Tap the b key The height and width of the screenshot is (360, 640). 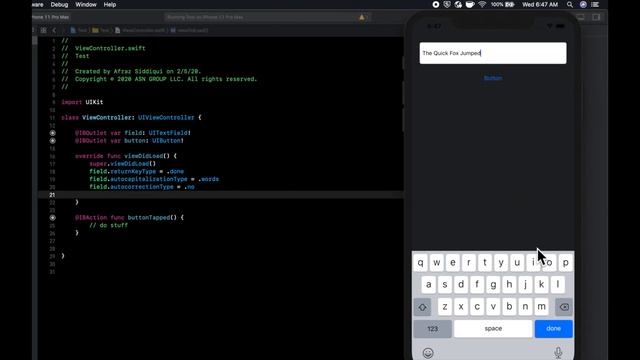coord(509,307)
